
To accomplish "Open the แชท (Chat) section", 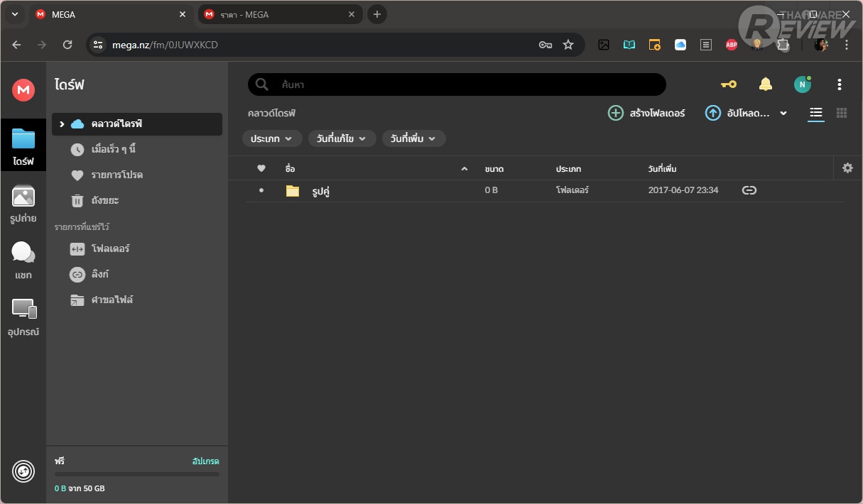I will pyautogui.click(x=23, y=260).
